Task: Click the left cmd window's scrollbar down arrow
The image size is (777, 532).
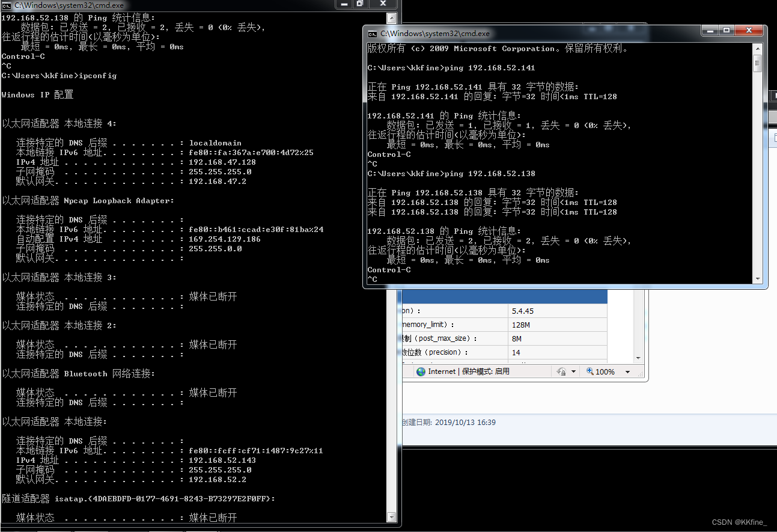Action: click(392, 517)
